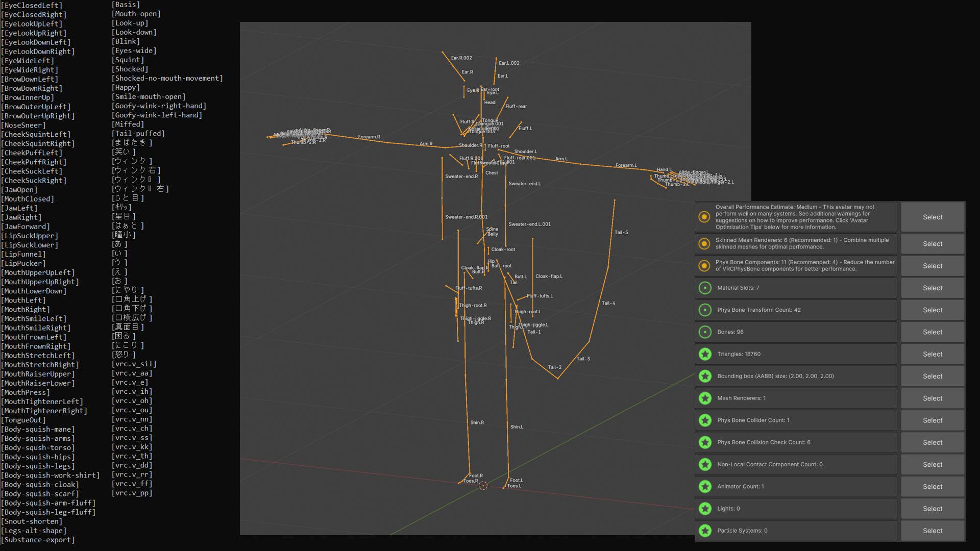This screenshot has height=551, width=980.
Task: Click Select for Non-Local Contact Component Count
Action: pyautogui.click(x=933, y=465)
